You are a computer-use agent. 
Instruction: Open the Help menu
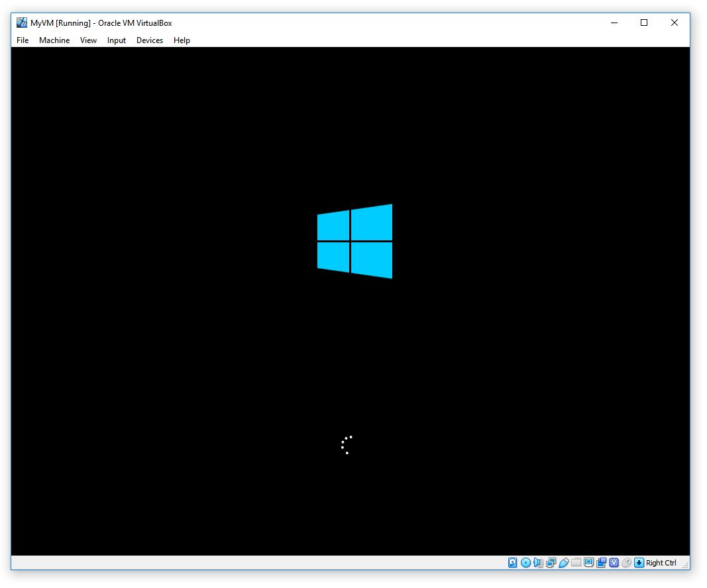(182, 40)
